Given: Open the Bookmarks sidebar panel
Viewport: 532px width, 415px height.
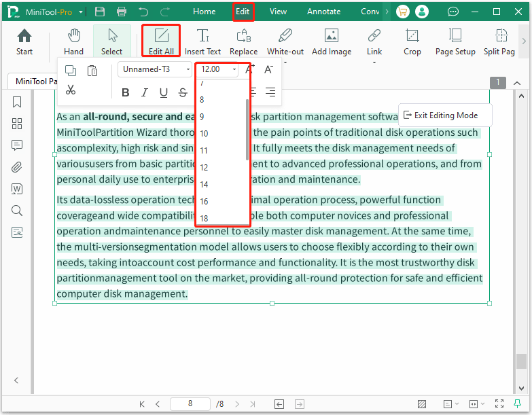Looking at the screenshot, I should click(17, 102).
